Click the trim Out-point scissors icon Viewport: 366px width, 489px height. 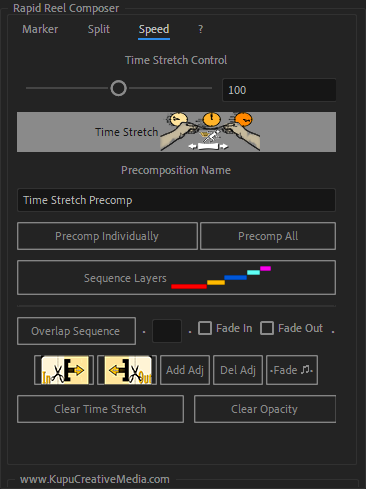(x=127, y=370)
